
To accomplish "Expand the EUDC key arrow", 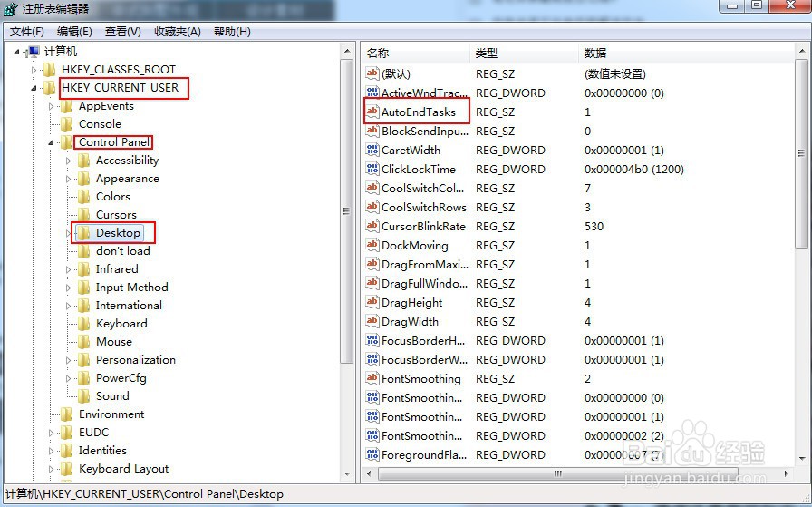I will click(51, 433).
